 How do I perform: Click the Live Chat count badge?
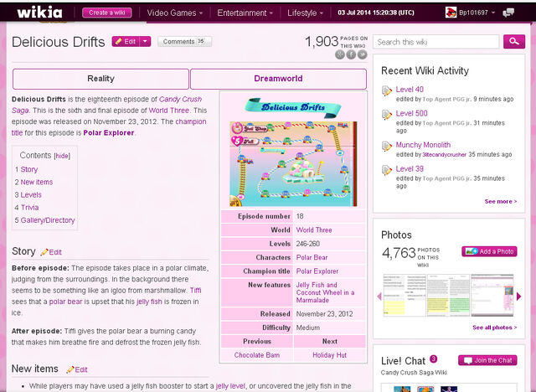434,358
